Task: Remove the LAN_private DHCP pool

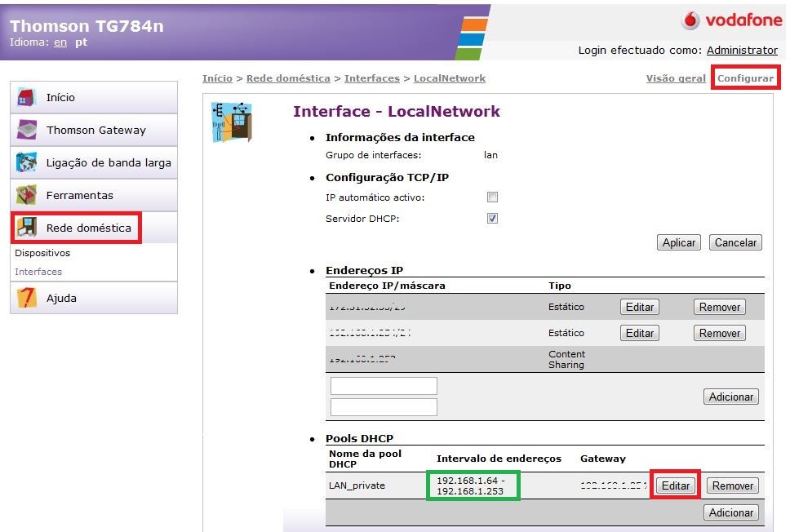Action: [x=732, y=485]
